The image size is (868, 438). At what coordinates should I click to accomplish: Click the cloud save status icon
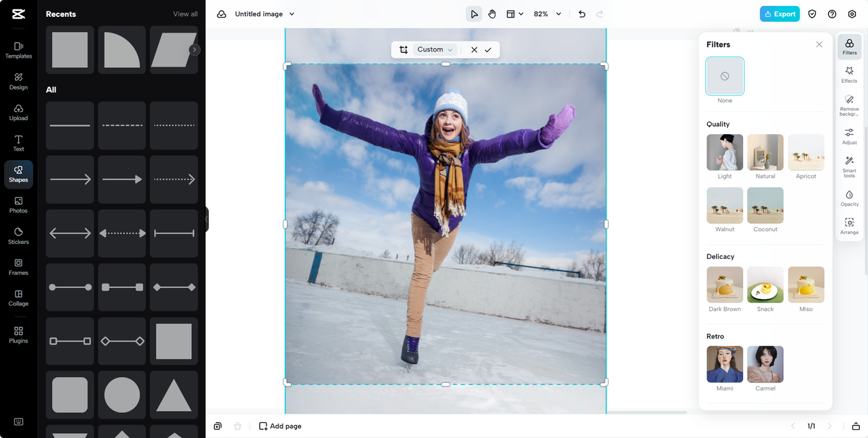pyautogui.click(x=221, y=14)
